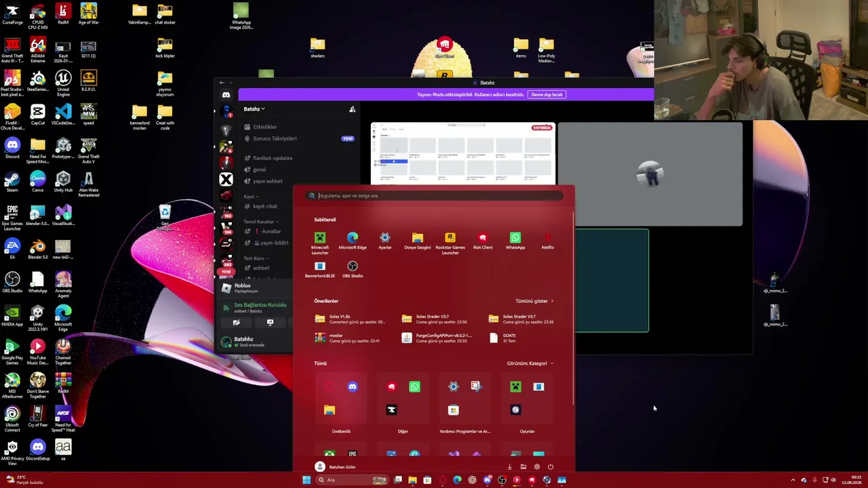Open the Oyunlar app category

pos(527,404)
